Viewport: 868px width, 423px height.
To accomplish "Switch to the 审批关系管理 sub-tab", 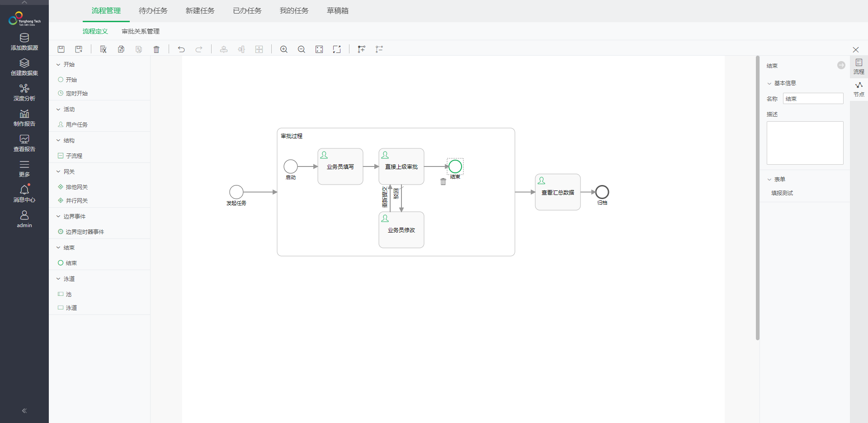I will (141, 31).
